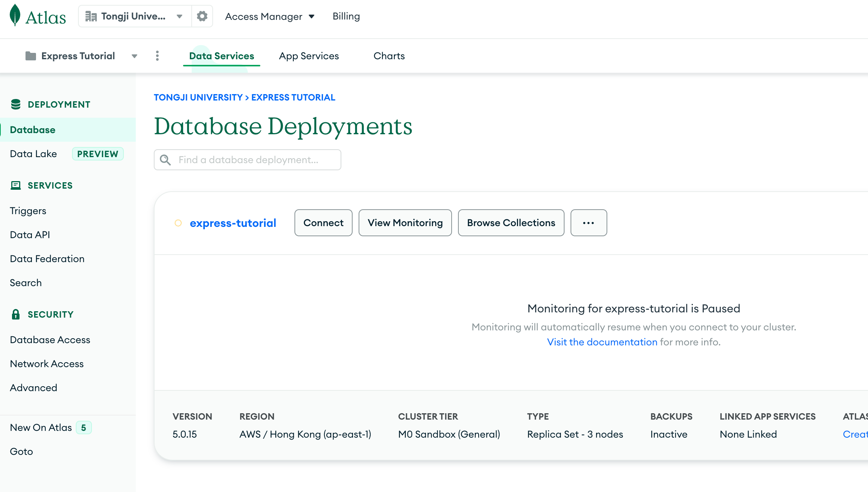868x492 pixels.
Task: Expand the Express Tutorial project dropdown
Action: (x=134, y=56)
